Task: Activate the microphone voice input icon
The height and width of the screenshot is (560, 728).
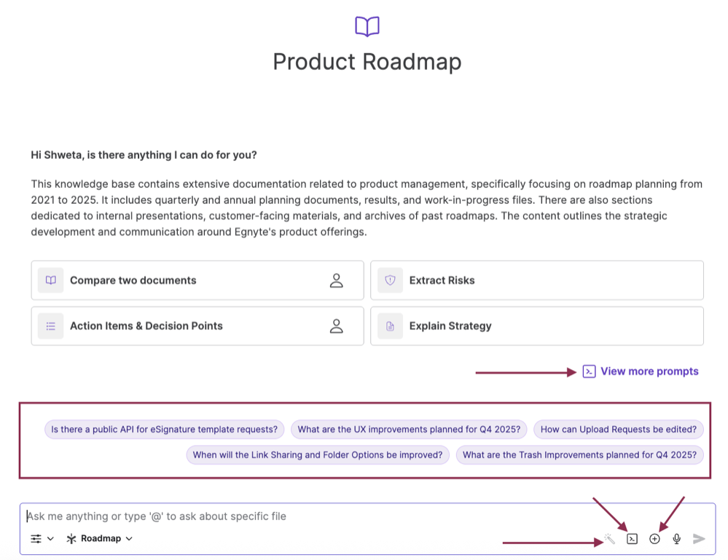Action: point(676,539)
